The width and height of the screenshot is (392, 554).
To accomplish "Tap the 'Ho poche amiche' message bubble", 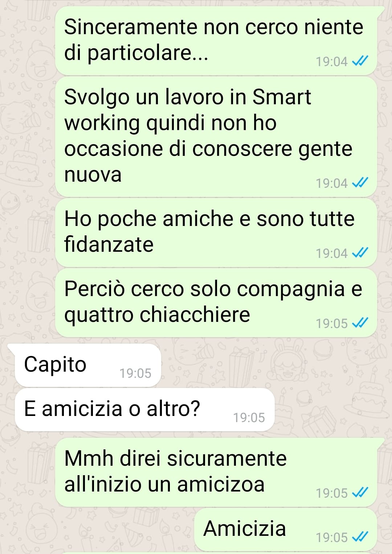I will (x=216, y=232).
